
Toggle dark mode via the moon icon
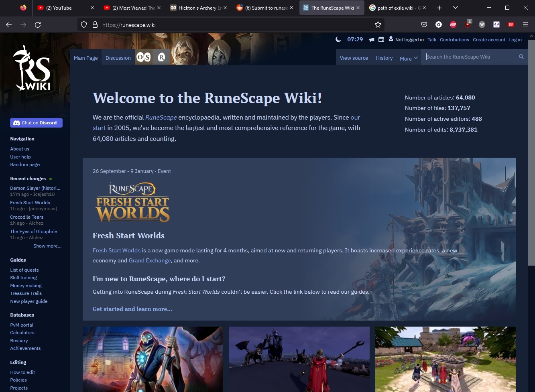pyautogui.click(x=338, y=39)
